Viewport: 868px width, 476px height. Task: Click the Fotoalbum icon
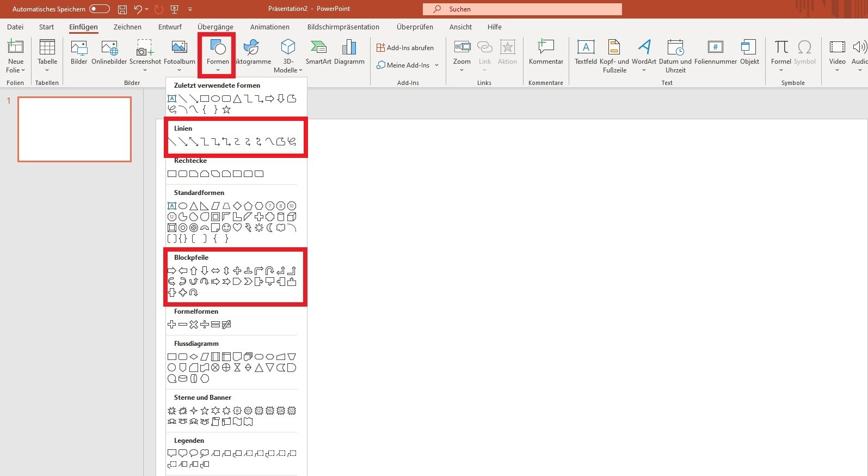[179, 48]
